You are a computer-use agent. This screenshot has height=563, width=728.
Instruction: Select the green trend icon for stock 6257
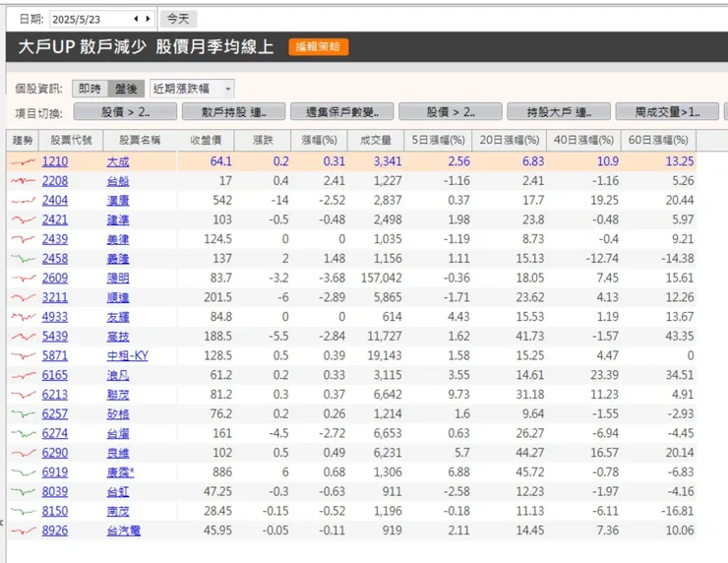pyautogui.click(x=24, y=414)
